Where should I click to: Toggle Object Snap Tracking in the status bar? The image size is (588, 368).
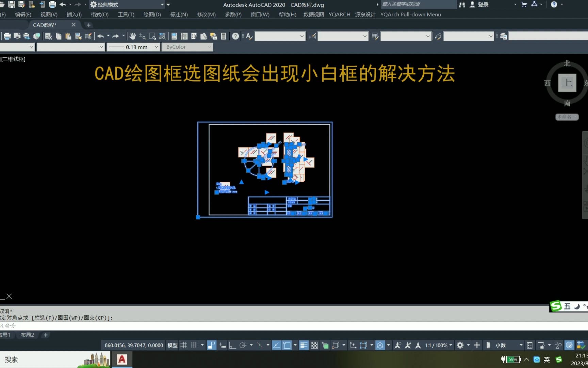pyautogui.click(x=277, y=345)
